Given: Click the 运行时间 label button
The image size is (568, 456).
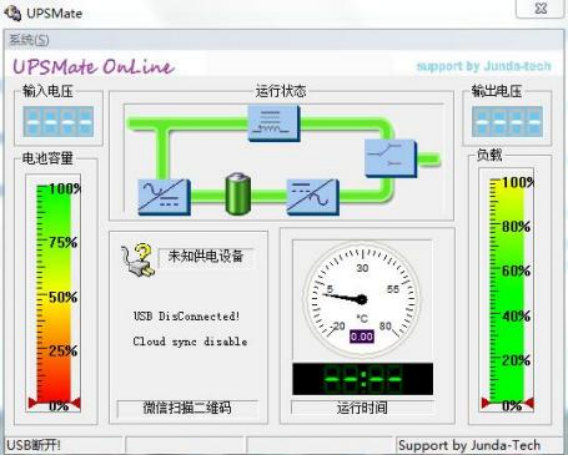Looking at the screenshot, I should click(362, 408).
